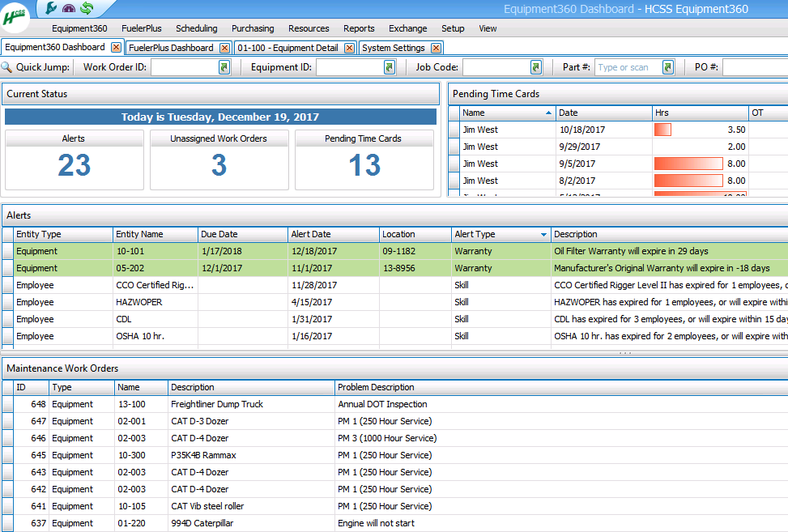Select the row header of alert 10-101
This screenshot has height=532, width=788.
(x=7, y=251)
